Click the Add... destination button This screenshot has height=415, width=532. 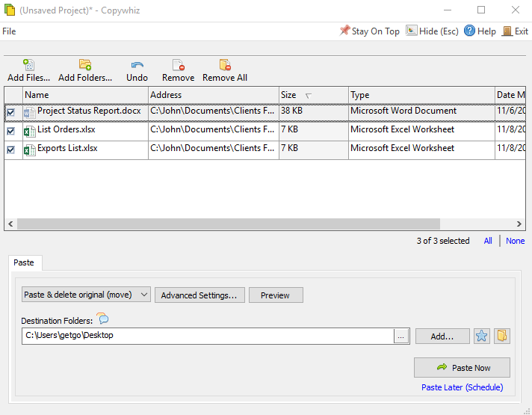[442, 336]
